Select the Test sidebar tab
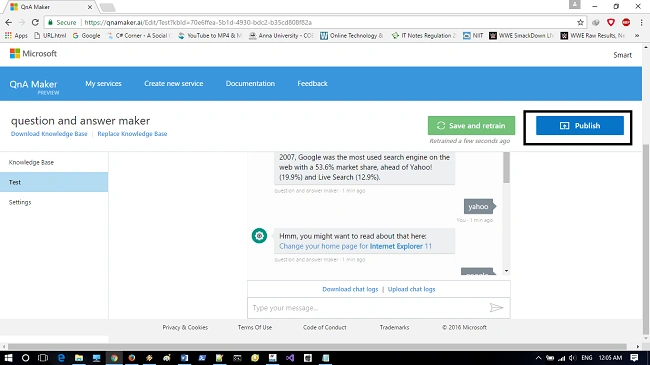 pos(54,182)
